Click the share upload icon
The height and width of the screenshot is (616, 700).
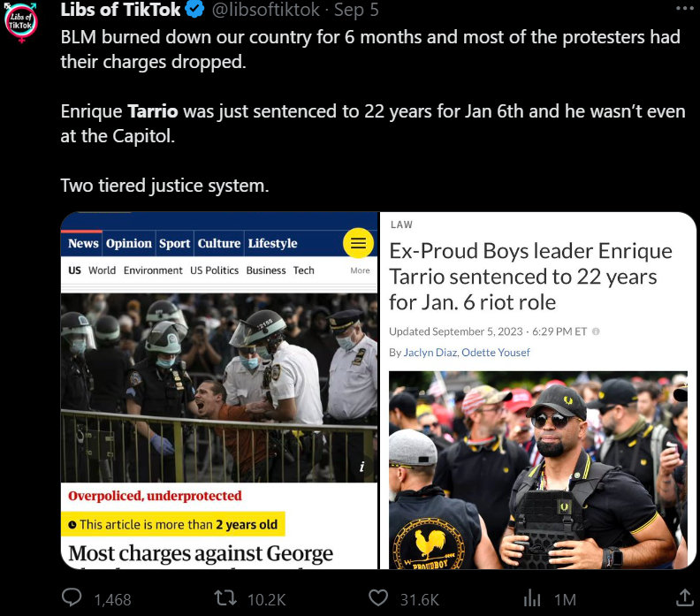point(684,597)
